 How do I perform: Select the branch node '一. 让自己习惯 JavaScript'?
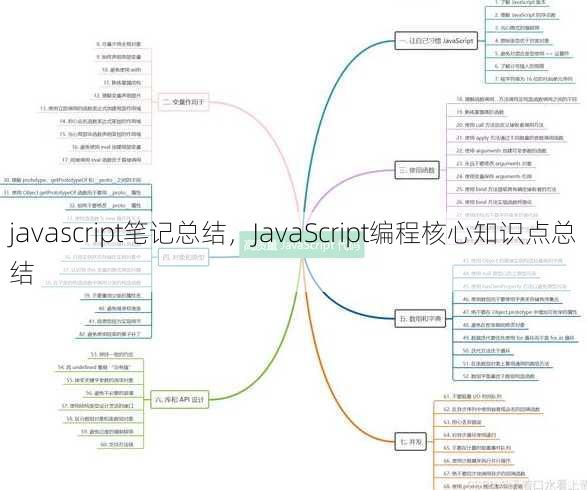click(436, 41)
